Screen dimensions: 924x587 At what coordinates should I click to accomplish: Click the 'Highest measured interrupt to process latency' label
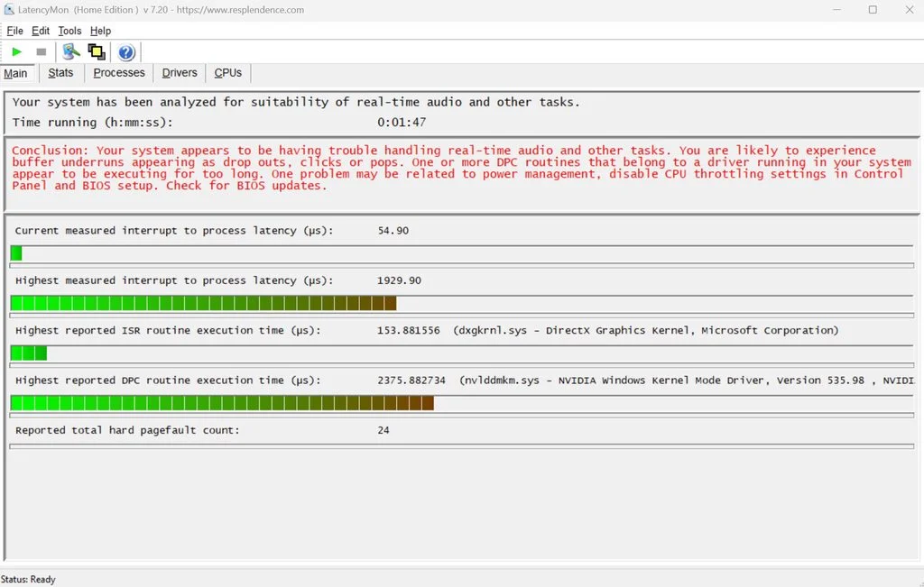click(174, 280)
